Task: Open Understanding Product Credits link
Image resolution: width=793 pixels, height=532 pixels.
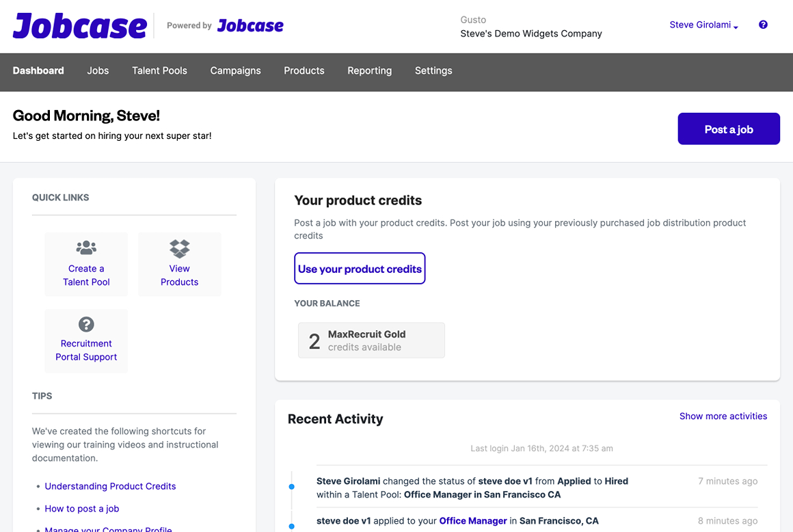Action: [x=110, y=486]
